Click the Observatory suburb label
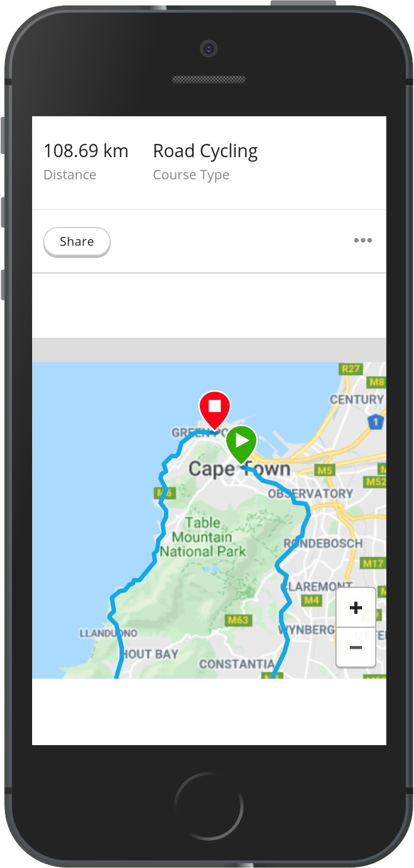 pos(310,493)
